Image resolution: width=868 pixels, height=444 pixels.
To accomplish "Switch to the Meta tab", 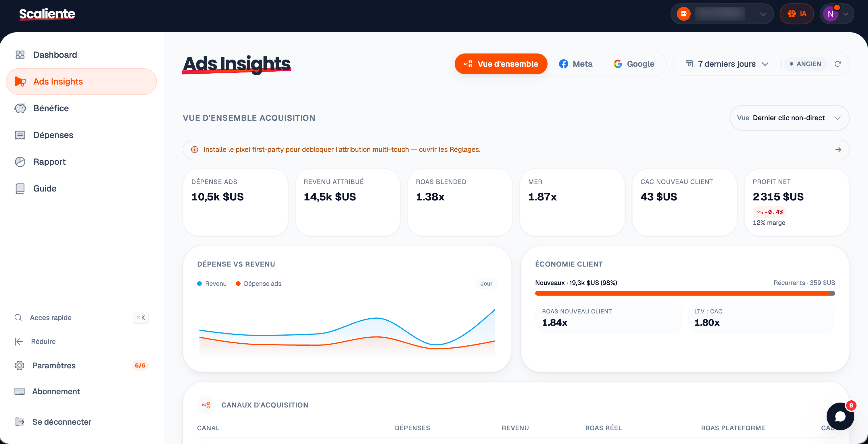I will pyautogui.click(x=575, y=64).
